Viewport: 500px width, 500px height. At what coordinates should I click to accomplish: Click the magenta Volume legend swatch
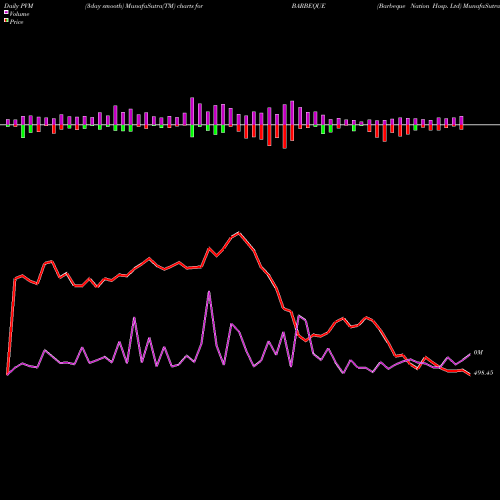tap(6, 12)
